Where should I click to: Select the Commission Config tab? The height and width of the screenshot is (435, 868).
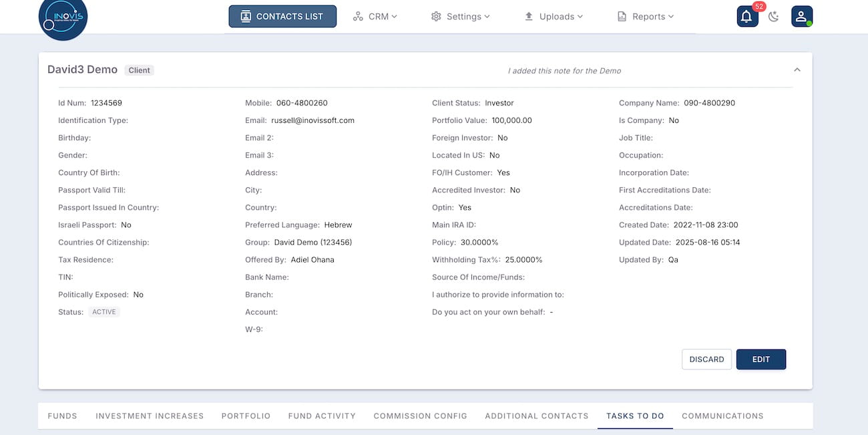tap(420, 416)
